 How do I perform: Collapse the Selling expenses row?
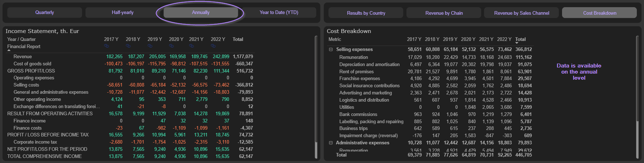(331, 50)
